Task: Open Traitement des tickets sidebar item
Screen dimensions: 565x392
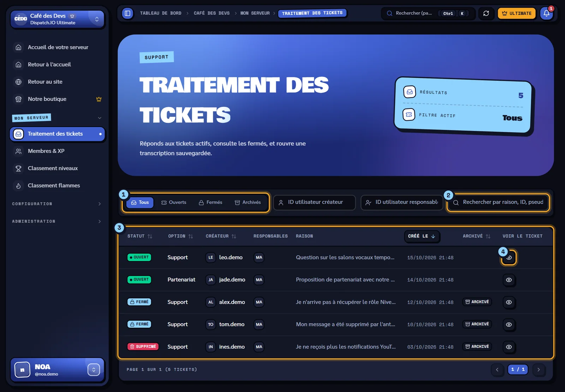Action: 57,134
